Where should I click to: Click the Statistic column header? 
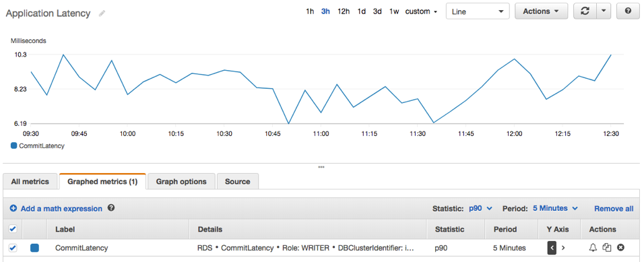pyautogui.click(x=450, y=229)
